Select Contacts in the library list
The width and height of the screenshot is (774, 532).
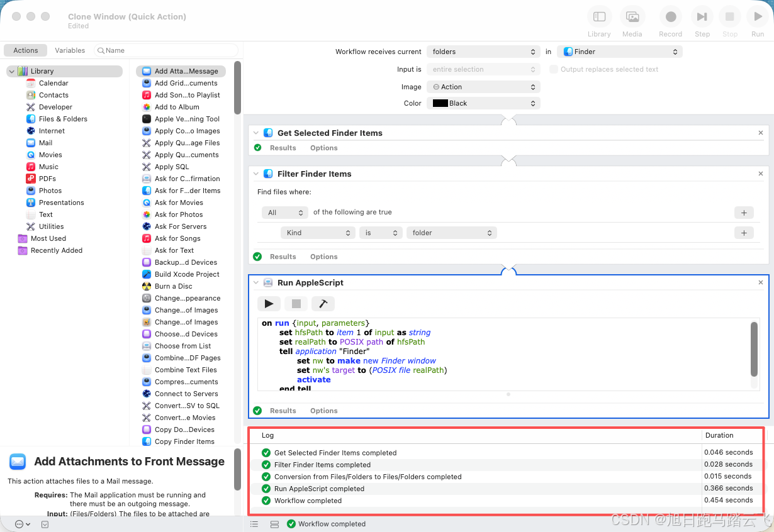(53, 95)
